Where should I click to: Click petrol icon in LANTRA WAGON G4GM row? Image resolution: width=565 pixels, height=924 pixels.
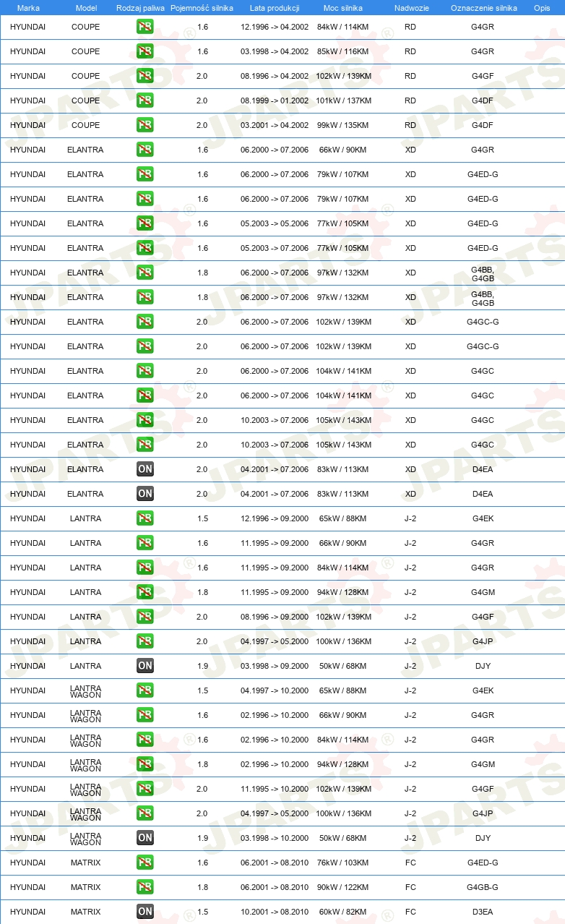pos(145,764)
